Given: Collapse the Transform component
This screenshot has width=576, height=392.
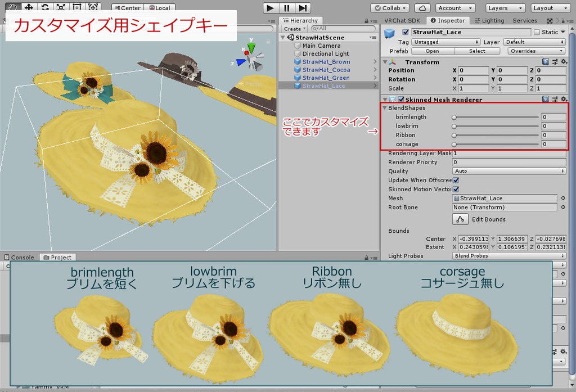Looking at the screenshot, I should (385, 62).
